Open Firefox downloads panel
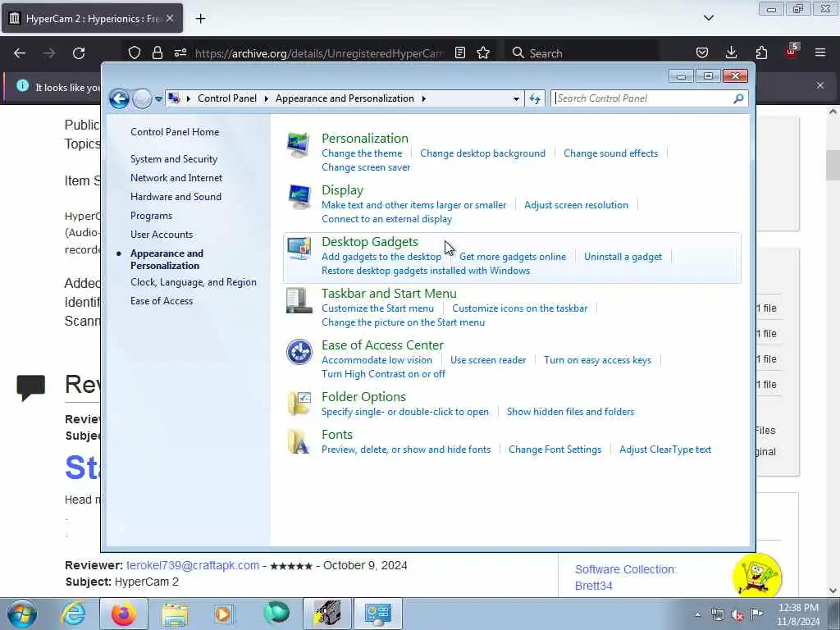Image resolution: width=840 pixels, height=630 pixels. [731, 52]
